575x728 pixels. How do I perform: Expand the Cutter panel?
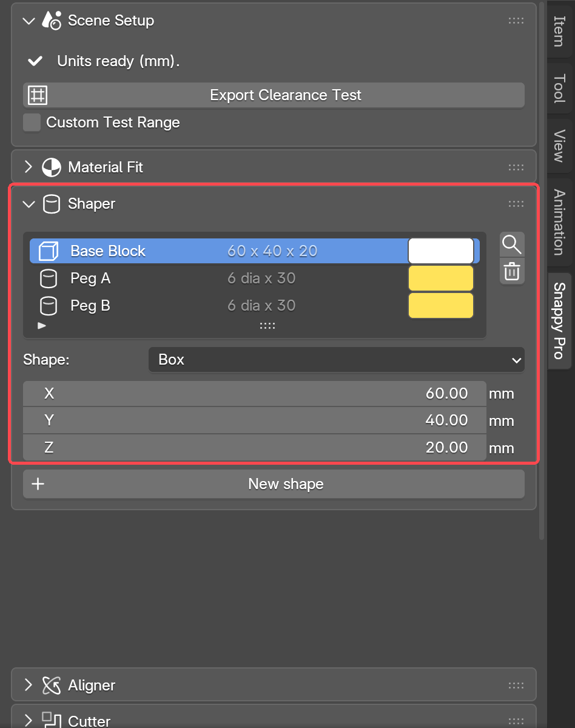click(x=29, y=721)
